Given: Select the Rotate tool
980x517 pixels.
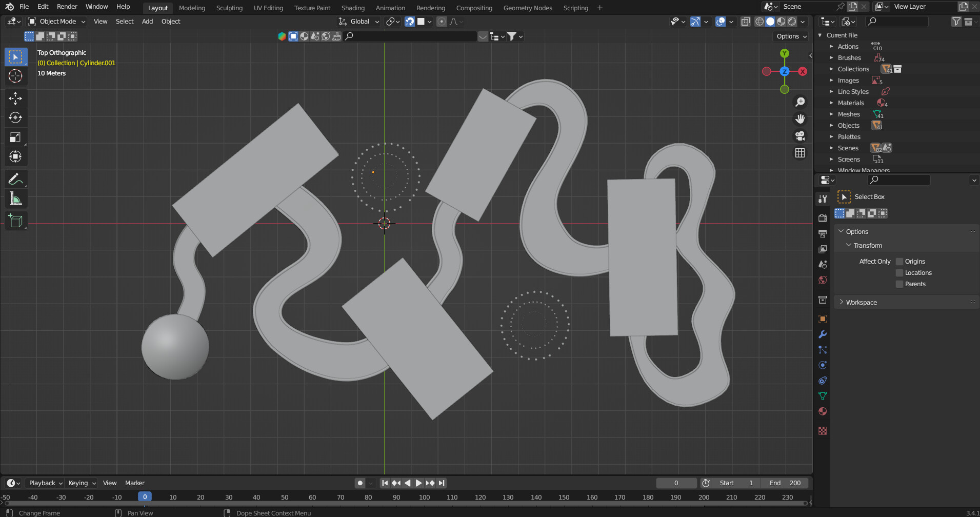Looking at the screenshot, I should coord(15,117).
